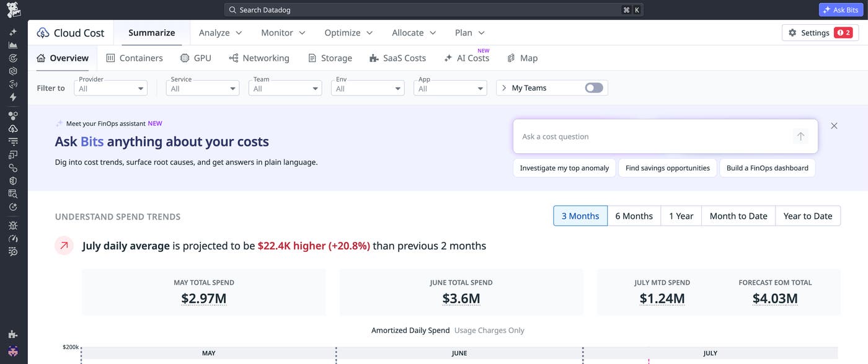Click the Search Datadog field

(x=433, y=10)
